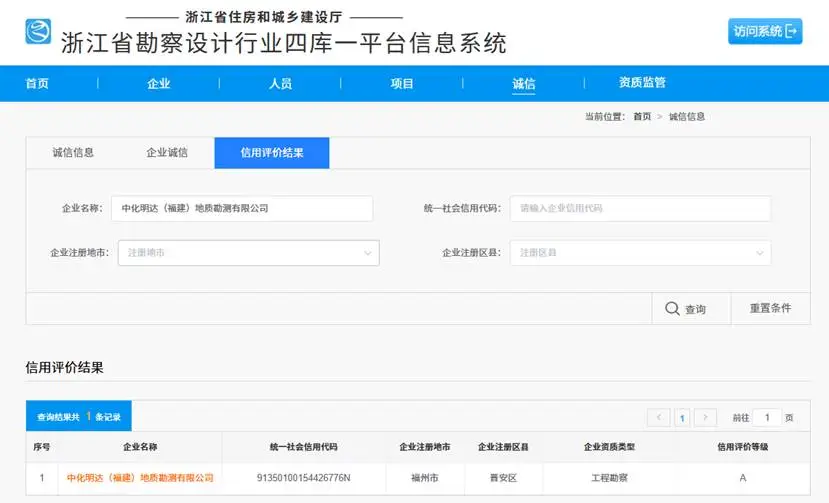Open the 诚信 navigation menu

(x=523, y=84)
